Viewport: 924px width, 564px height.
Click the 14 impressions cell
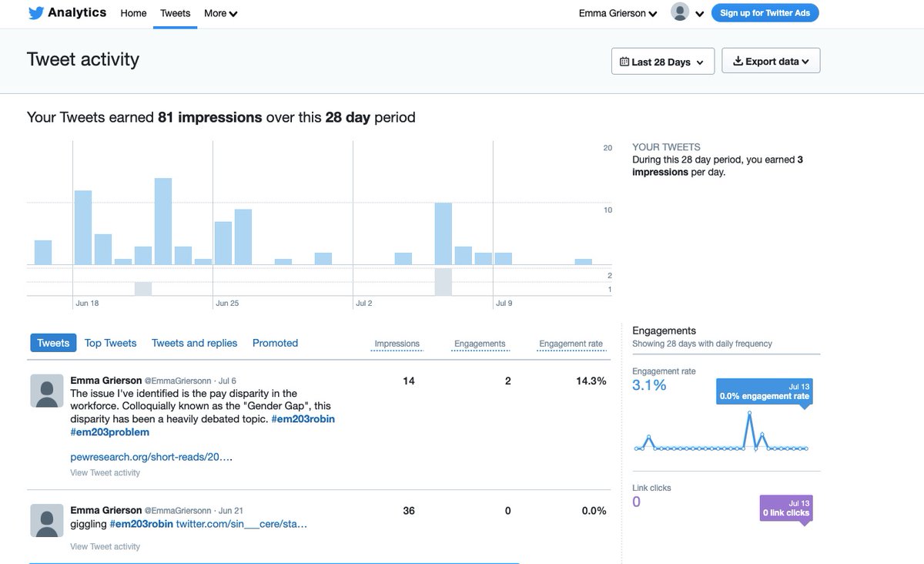[409, 381]
